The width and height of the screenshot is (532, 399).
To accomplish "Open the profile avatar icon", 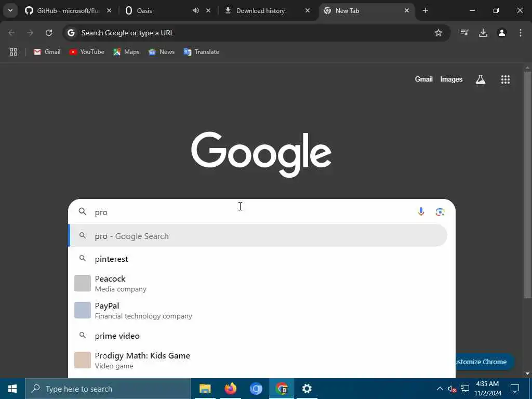I will (502, 33).
